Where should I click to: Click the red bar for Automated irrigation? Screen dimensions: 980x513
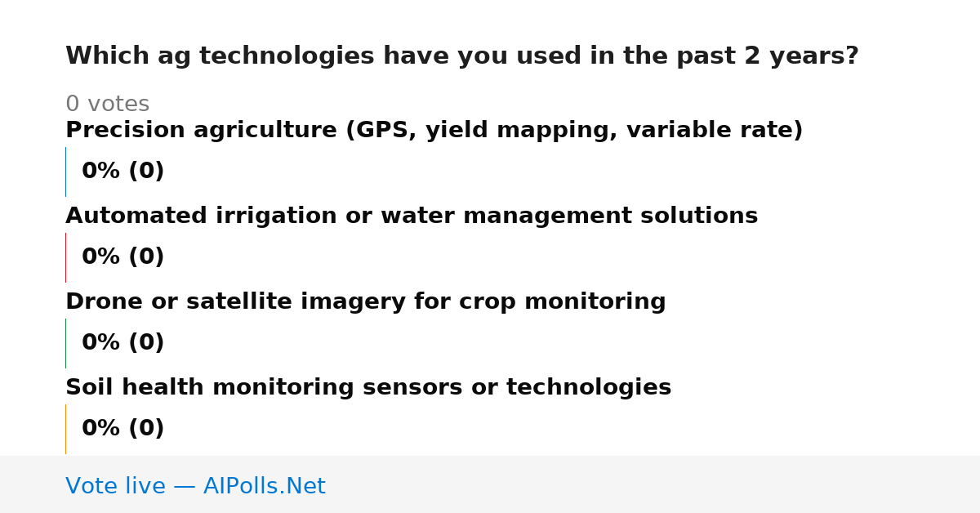(x=65, y=257)
